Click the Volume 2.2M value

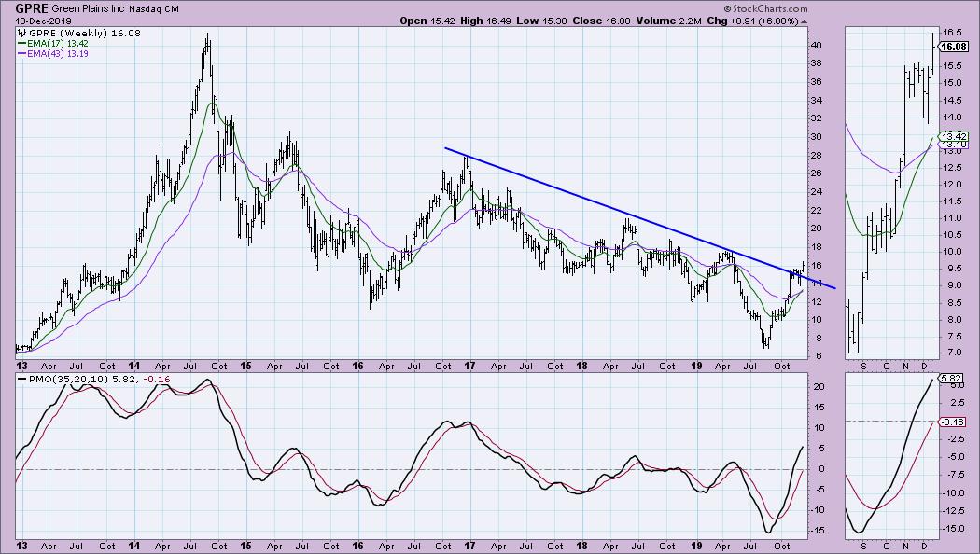click(669, 21)
